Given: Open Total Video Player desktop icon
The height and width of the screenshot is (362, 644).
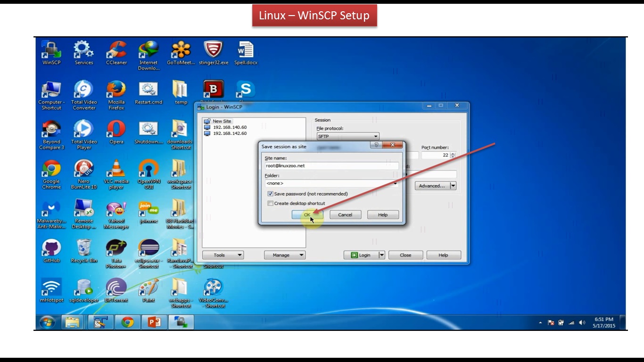Looking at the screenshot, I should pos(84,135).
